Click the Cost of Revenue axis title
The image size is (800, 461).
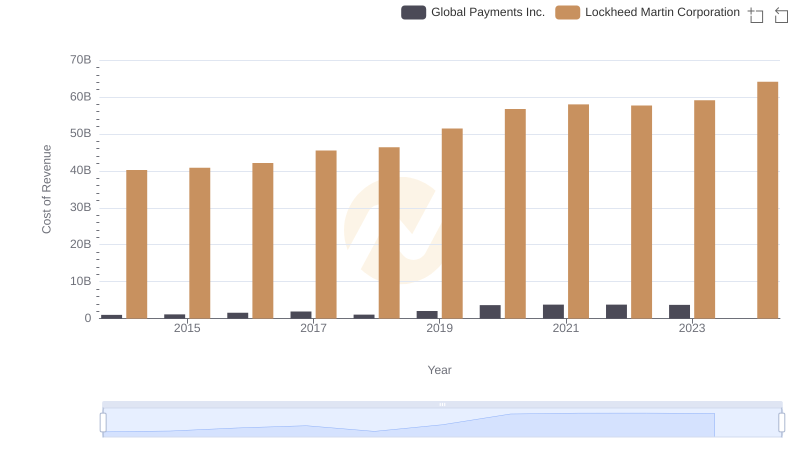[46, 189]
